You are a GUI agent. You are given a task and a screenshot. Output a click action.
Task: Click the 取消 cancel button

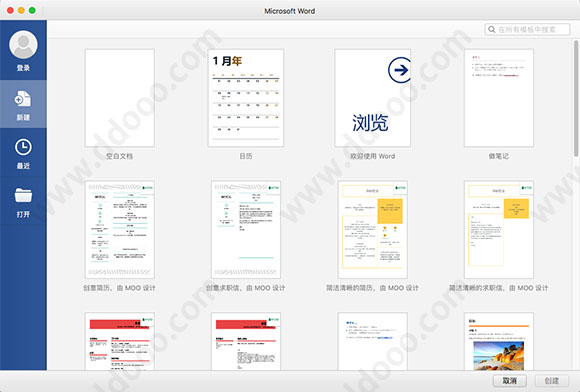[x=510, y=381]
